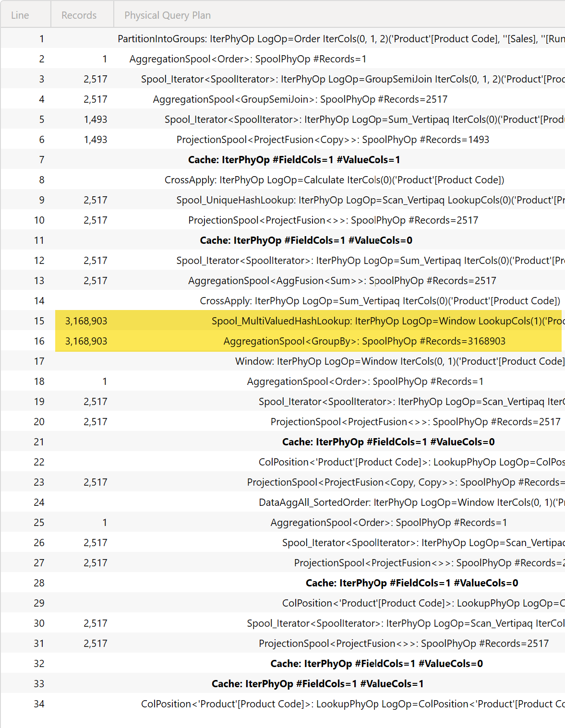Click highlighted AggregationSpool<GroupBy> row
565x728 pixels.
tap(364, 341)
